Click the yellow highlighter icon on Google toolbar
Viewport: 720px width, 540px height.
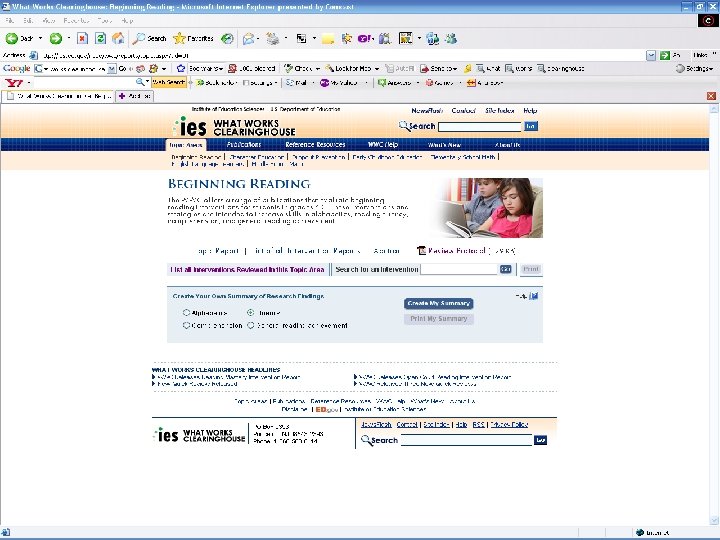(x=467, y=68)
